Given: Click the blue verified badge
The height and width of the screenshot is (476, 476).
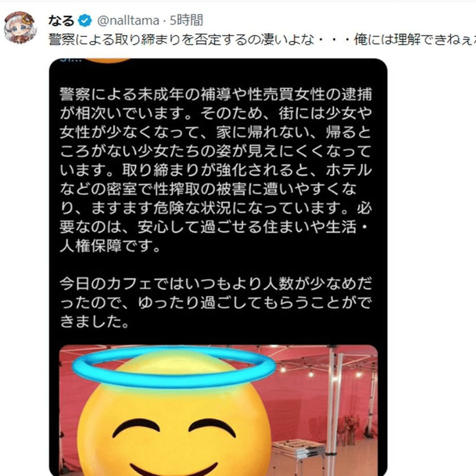Looking at the screenshot, I should [85, 21].
